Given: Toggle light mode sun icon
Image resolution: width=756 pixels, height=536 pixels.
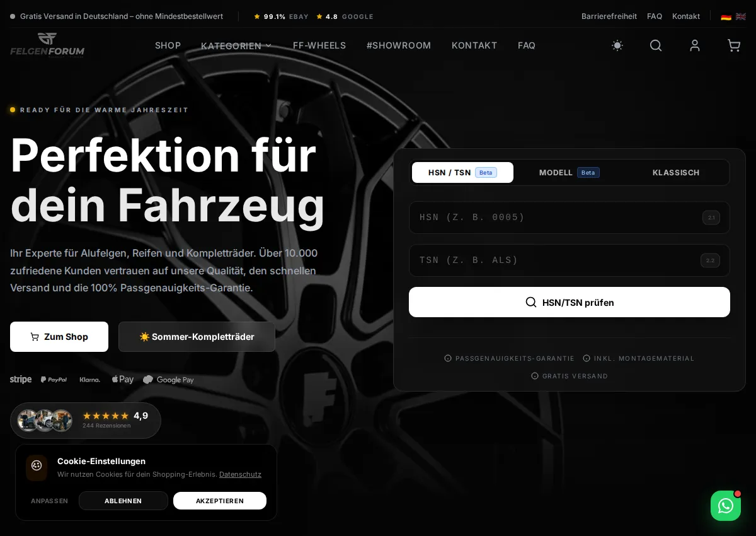Looking at the screenshot, I should click(617, 45).
